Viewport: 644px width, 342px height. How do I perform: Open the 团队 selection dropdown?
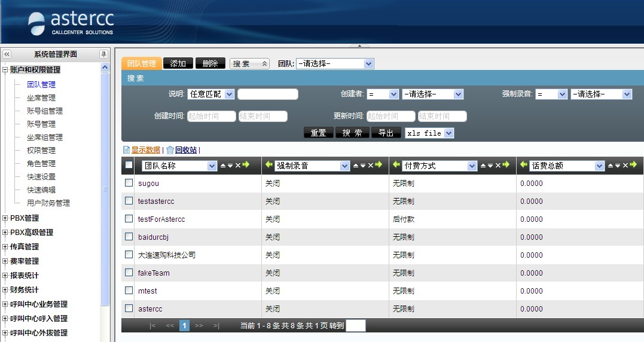coord(335,63)
